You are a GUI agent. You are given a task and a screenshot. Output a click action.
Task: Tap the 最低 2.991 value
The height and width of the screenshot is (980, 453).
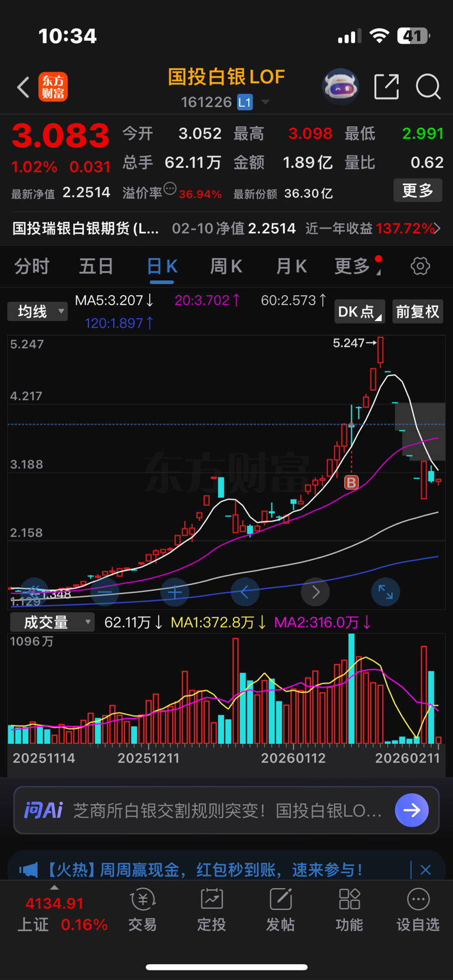[422, 134]
